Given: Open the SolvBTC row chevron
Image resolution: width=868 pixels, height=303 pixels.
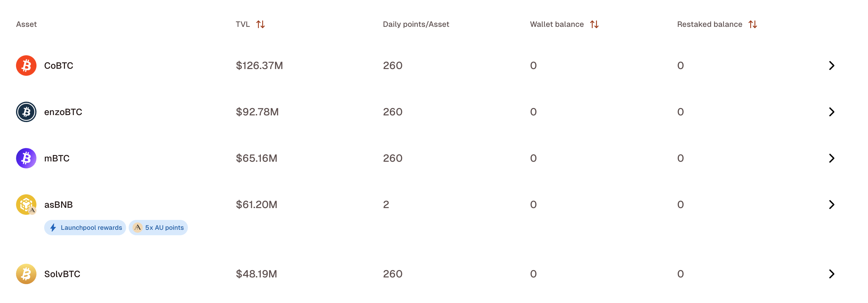Looking at the screenshot, I should (831, 274).
